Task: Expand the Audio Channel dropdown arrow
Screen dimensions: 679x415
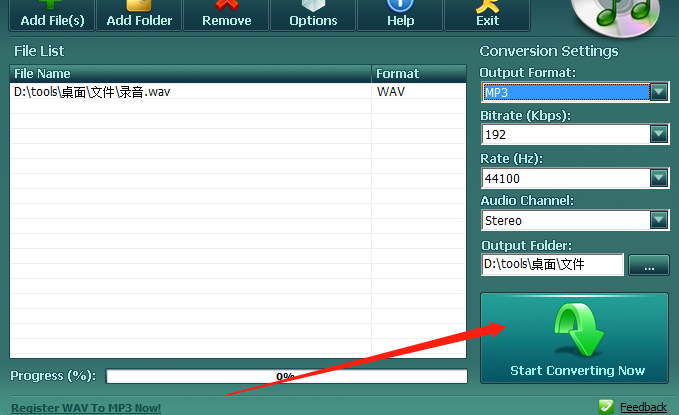Action: [659, 220]
